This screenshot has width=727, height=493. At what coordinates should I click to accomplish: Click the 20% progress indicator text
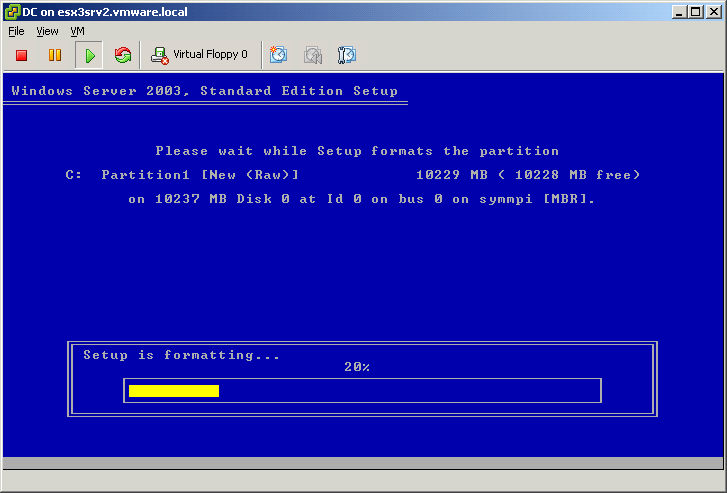(357, 368)
